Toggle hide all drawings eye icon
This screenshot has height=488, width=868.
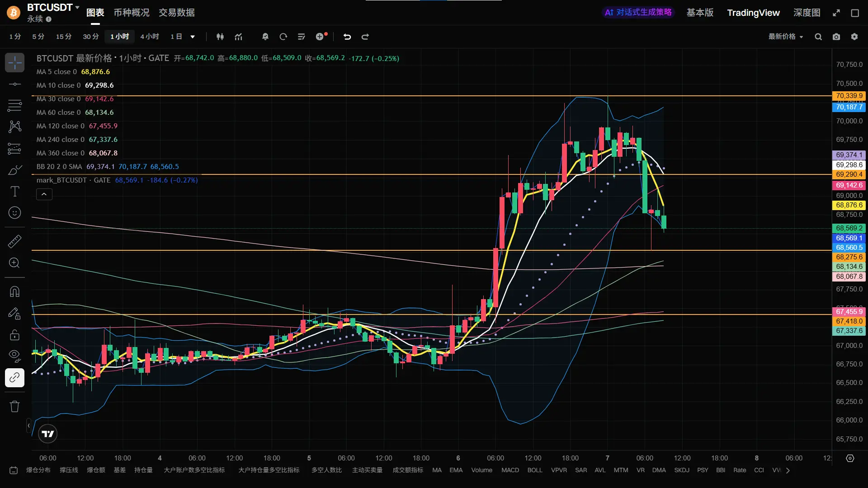[x=14, y=356]
